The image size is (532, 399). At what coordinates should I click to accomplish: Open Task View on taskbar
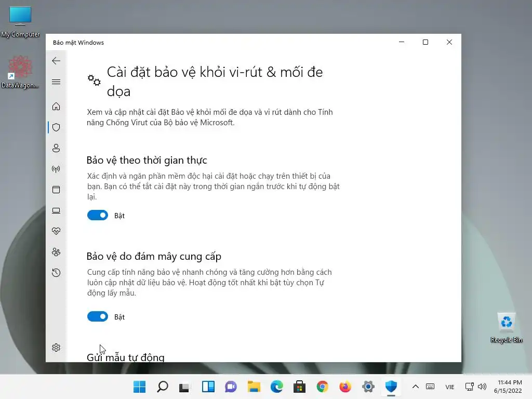(185, 387)
